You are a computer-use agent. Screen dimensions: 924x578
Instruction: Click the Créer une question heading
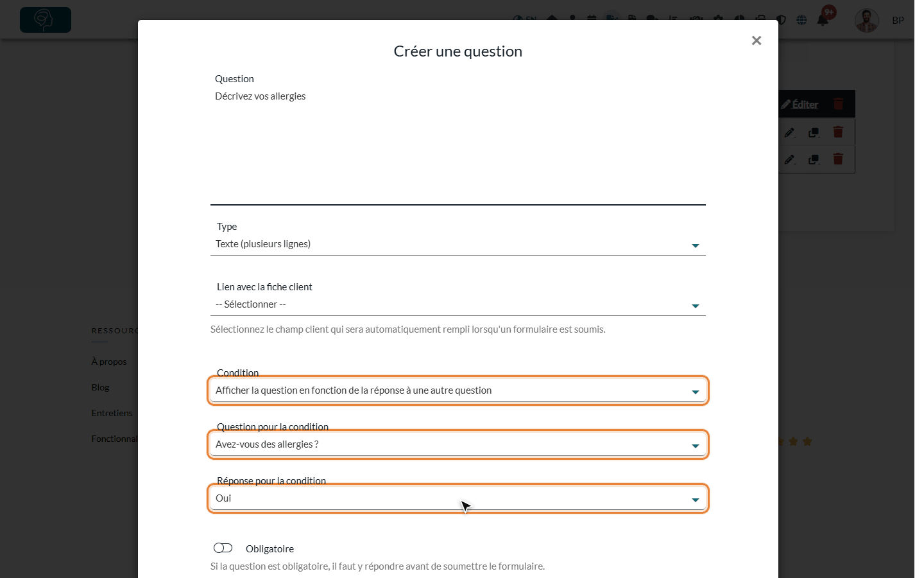tap(458, 51)
